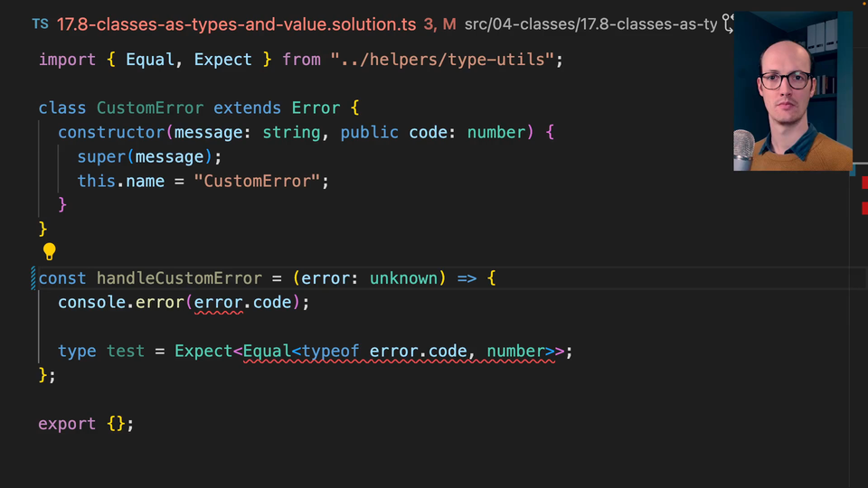The height and width of the screenshot is (488, 868).
Task: Click the export keyword at file bottom
Action: click(x=67, y=424)
